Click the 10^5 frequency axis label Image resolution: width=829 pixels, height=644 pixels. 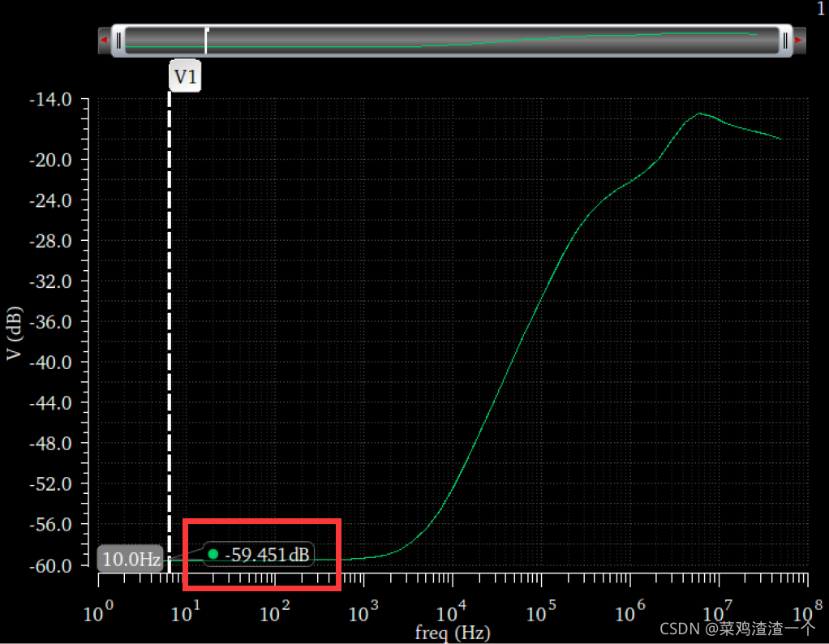(x=541, y=611)
